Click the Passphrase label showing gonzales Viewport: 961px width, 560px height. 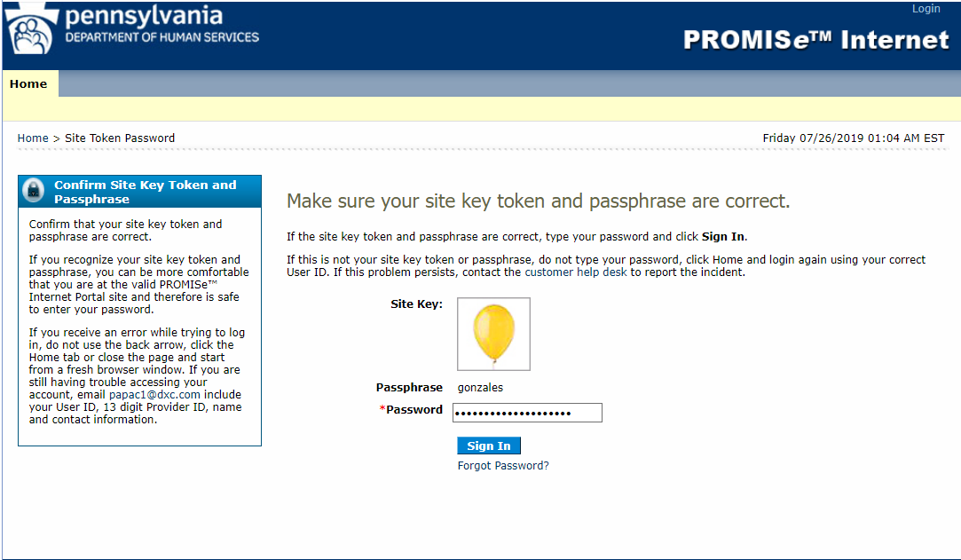(409, 387)
